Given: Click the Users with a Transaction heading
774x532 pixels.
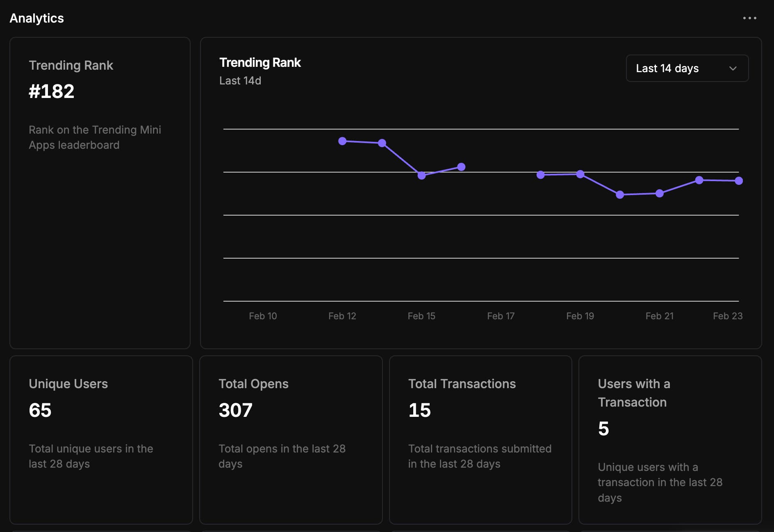Looking at the screenshot, I should (634, 393).
